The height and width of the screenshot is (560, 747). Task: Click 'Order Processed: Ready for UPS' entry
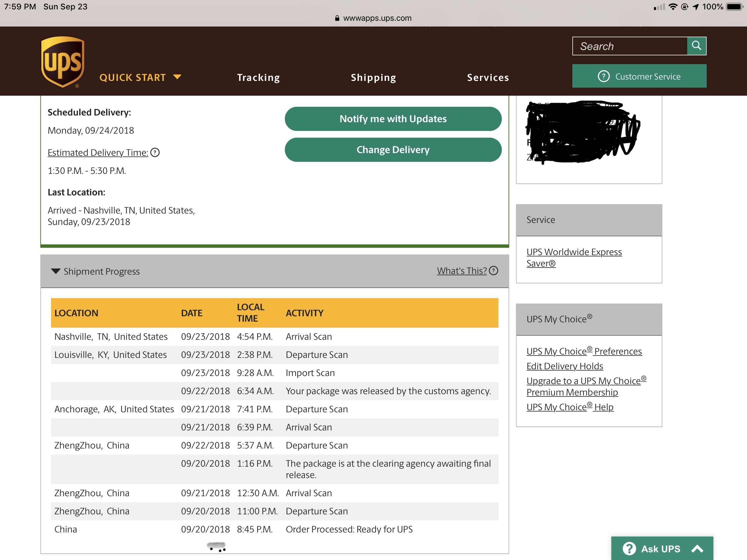click(x=349, y=529)
